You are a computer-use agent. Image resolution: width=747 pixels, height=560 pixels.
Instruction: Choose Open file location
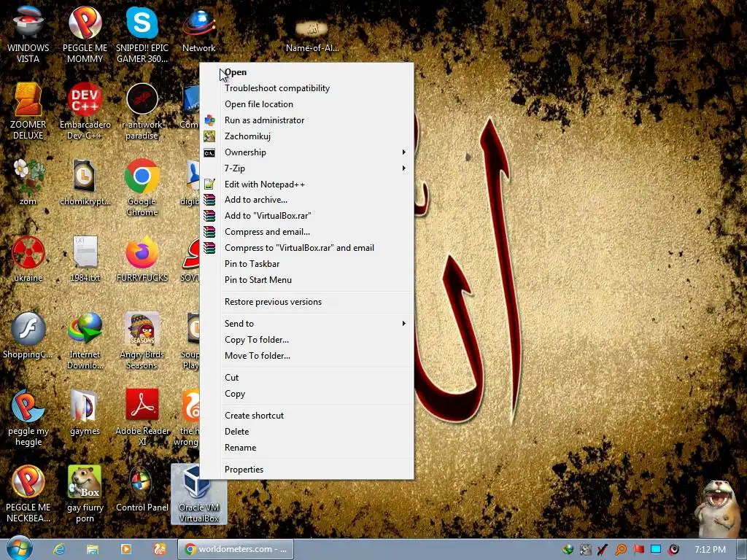point(307,104)
